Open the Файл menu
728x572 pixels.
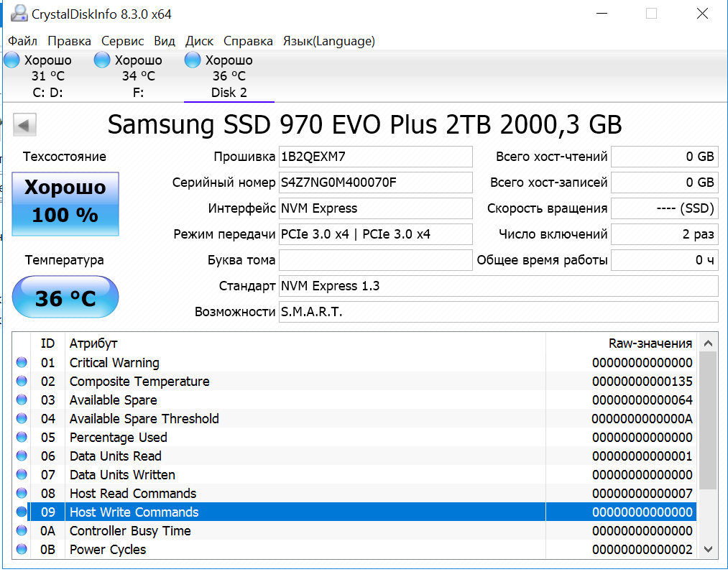tap(23, 41)
